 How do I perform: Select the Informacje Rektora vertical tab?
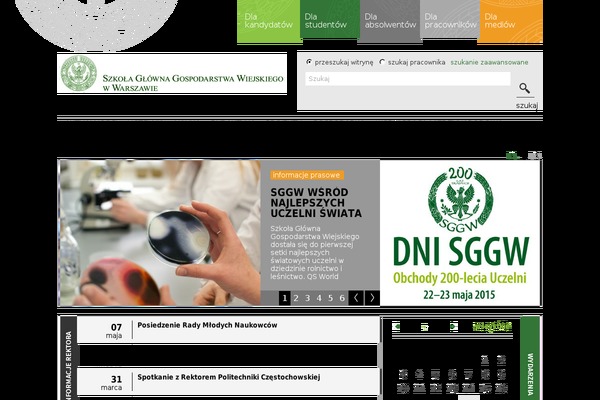point(68,360)
